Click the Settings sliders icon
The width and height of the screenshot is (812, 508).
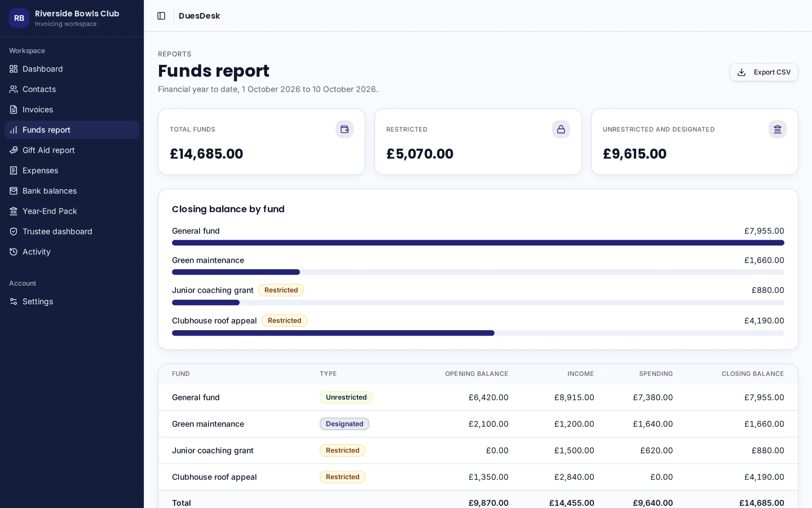click(x=14, y=301)
